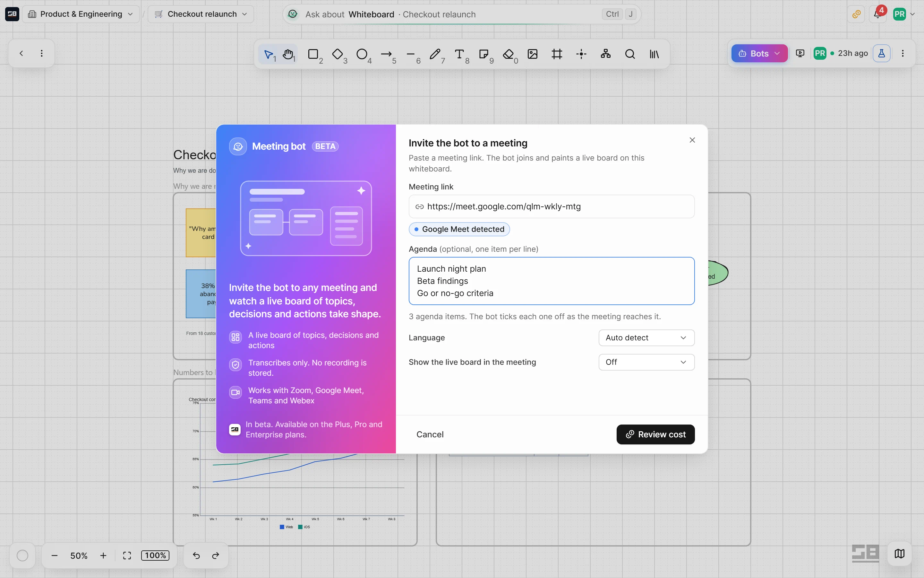
Task: Click the insert image tool
Action: pos(533,54)
